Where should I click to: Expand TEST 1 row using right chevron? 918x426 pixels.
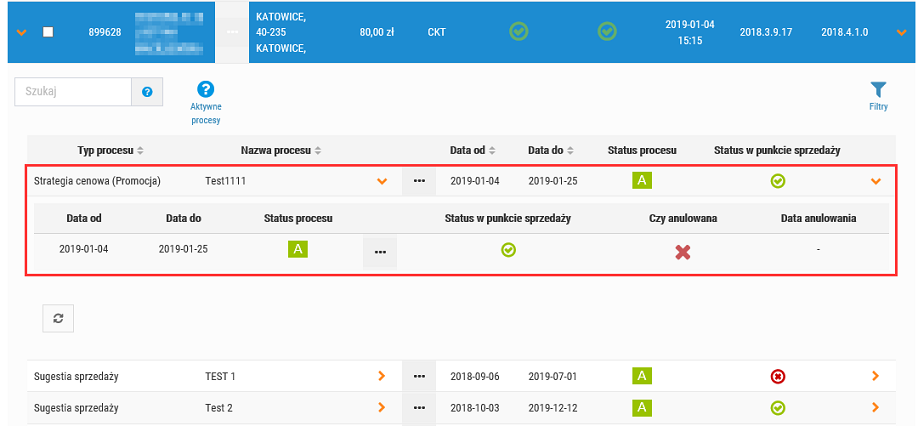tap(876, 376)
